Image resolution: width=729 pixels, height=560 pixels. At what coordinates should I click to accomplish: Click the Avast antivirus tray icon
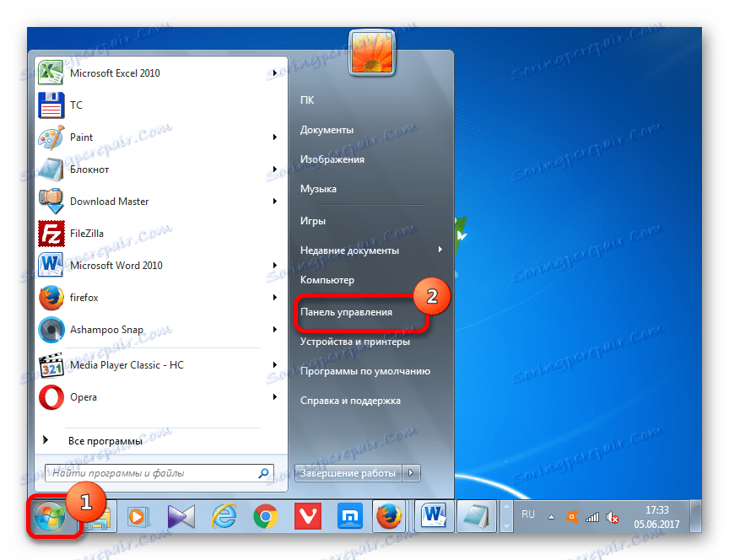571,517
